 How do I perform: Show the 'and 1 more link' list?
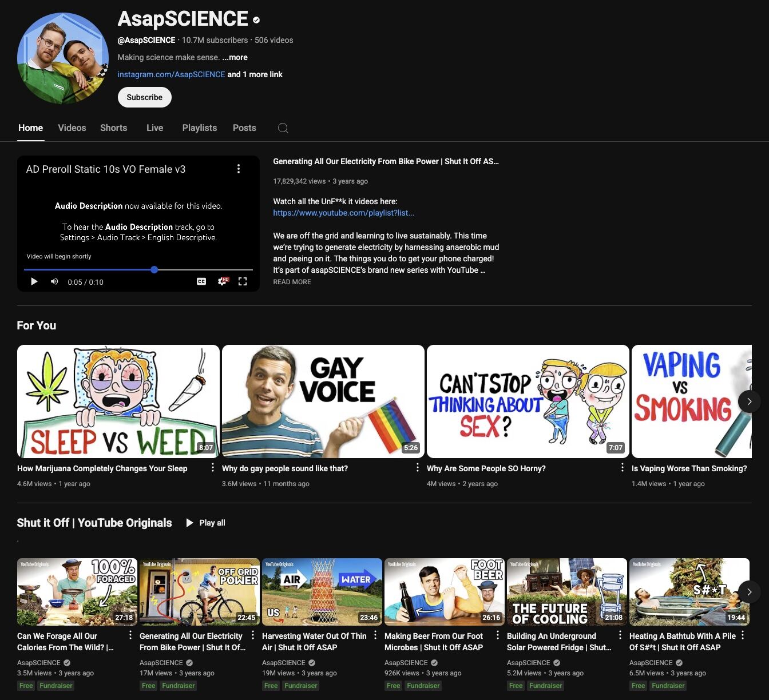255,74
